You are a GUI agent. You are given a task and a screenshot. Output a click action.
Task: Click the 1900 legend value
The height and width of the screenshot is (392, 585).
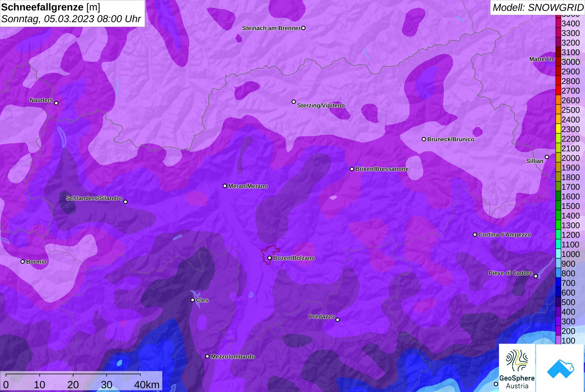click(570, 168)
